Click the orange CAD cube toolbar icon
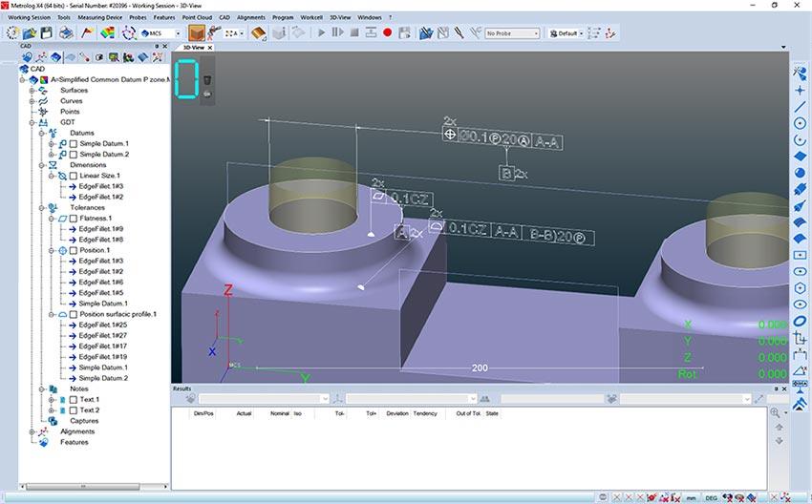 click(197, 32)
